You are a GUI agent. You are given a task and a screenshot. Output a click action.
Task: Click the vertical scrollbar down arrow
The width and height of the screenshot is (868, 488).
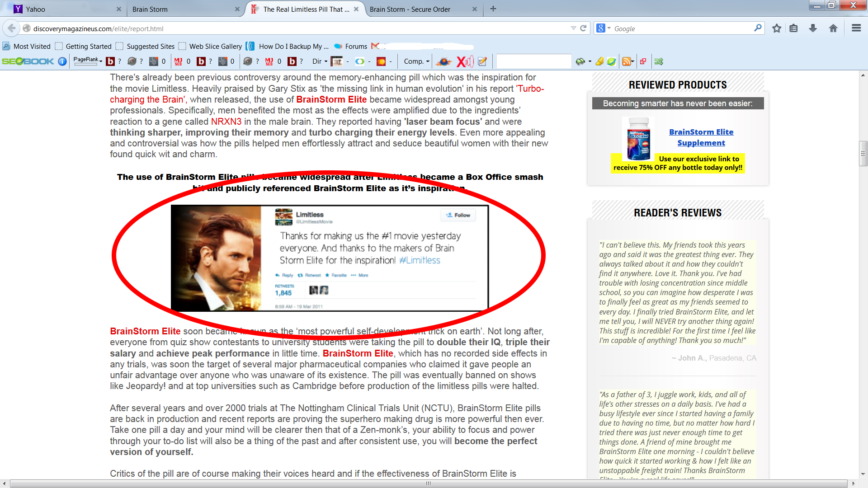(863, 474)
